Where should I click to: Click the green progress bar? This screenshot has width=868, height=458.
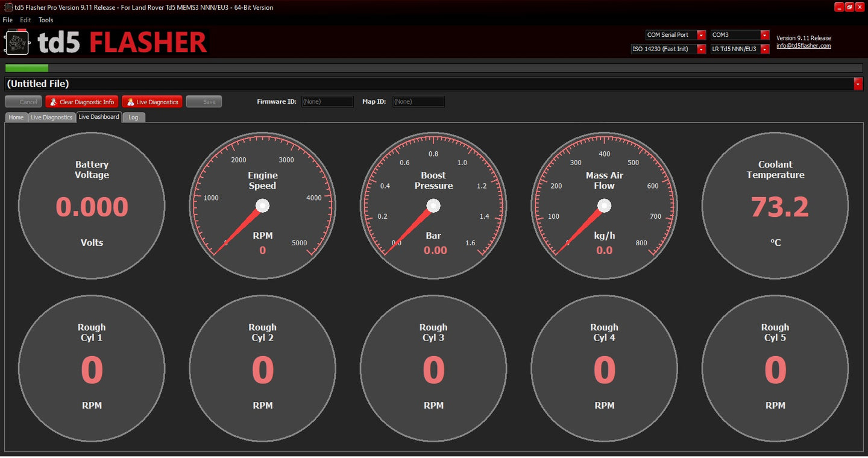point(27,68)
